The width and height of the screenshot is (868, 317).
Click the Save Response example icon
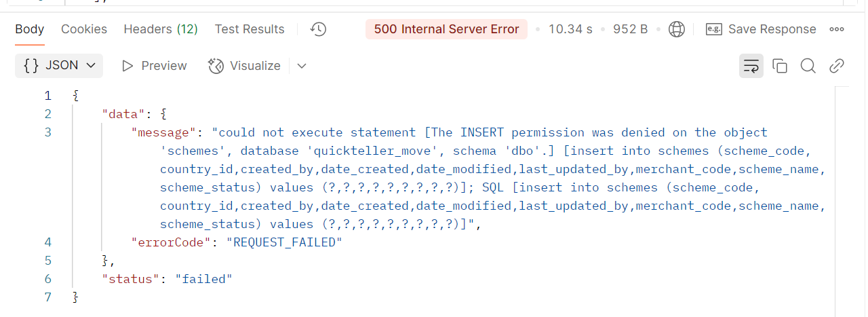click(x=713, y=29)
